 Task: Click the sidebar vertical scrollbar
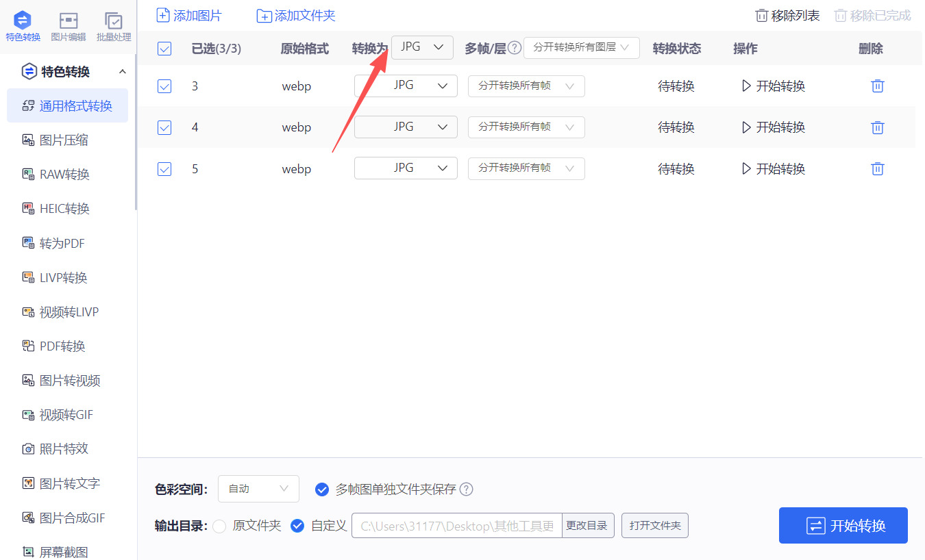[x=136, y=133]
